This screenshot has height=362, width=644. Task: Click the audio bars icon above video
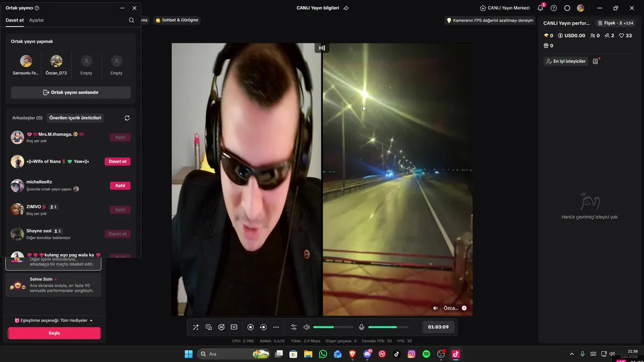pos(322,48)
